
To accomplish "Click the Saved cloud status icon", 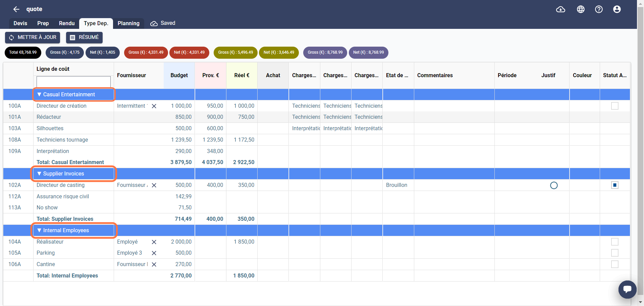I will click(x=154, y=23).
